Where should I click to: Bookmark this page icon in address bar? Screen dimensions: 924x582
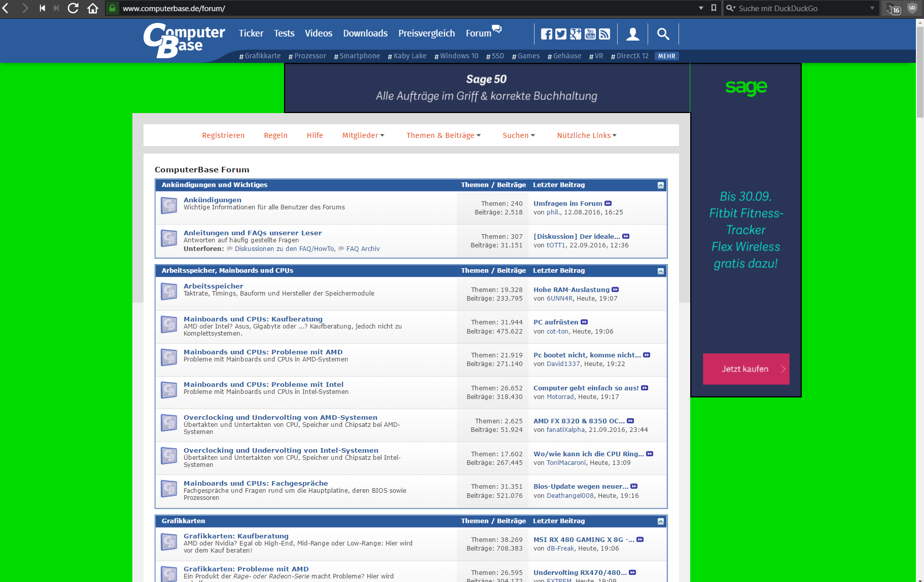pos(714,8)
